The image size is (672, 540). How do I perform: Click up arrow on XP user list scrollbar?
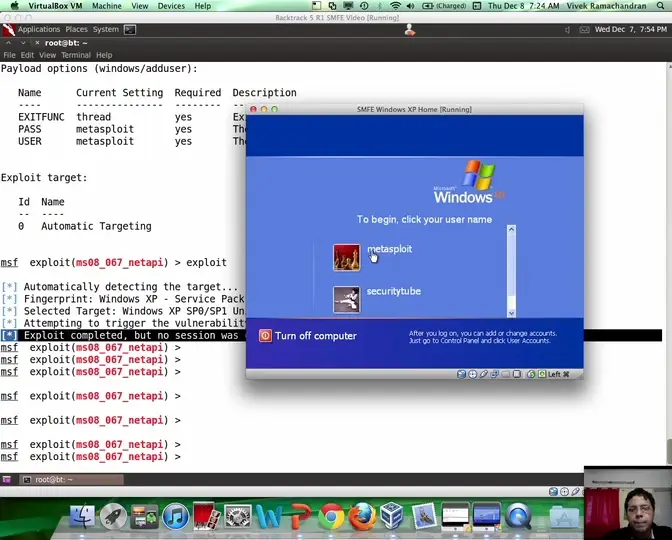point(511,229)
